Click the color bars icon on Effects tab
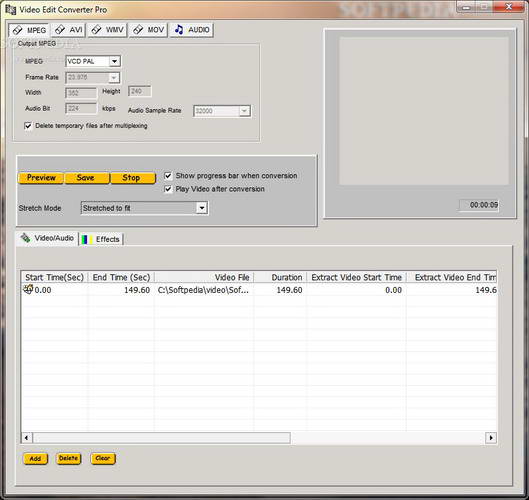This screenshot has width=529, height=500. (x=87, y=240)
